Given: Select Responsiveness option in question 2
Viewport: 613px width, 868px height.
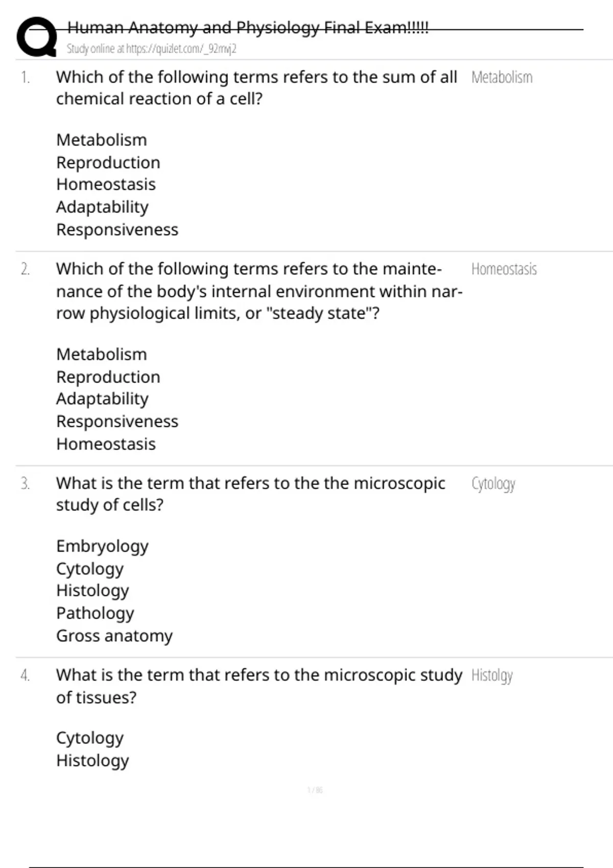Looking at the screenshot, I should (x=117, y=421).
